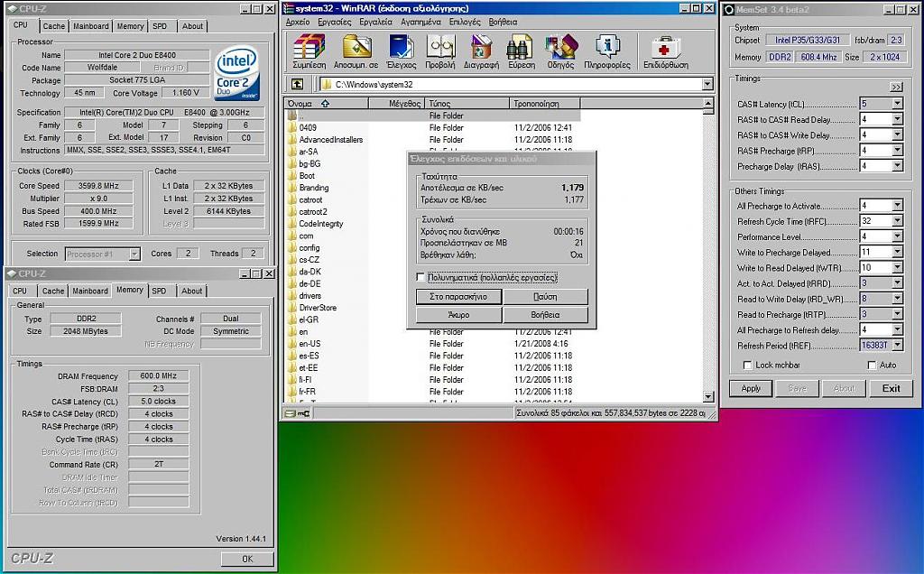Click the OK button in the CPU-Z Memory window

[247, 559]
